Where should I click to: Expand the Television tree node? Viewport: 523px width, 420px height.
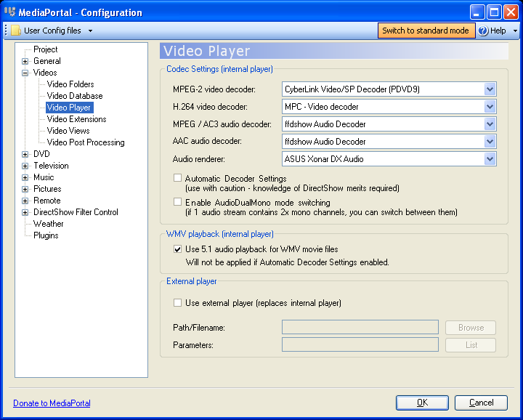point(25,166)
